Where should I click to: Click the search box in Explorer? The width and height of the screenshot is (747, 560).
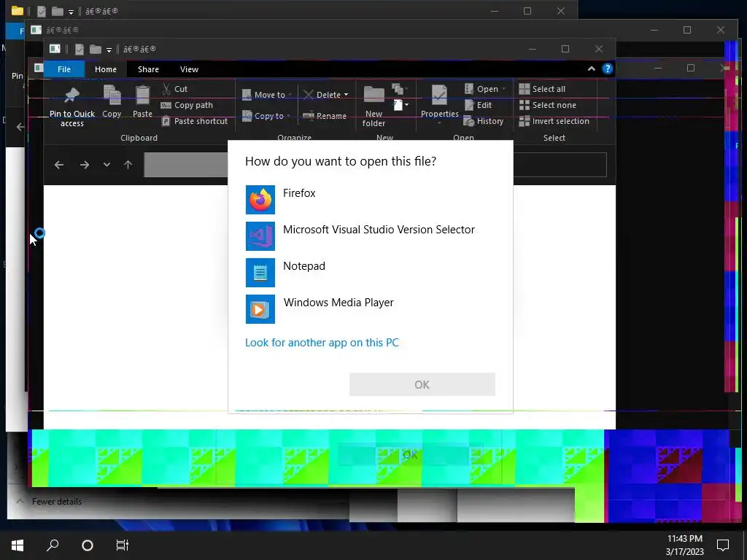pyautogui.click(x=560, y=165)
